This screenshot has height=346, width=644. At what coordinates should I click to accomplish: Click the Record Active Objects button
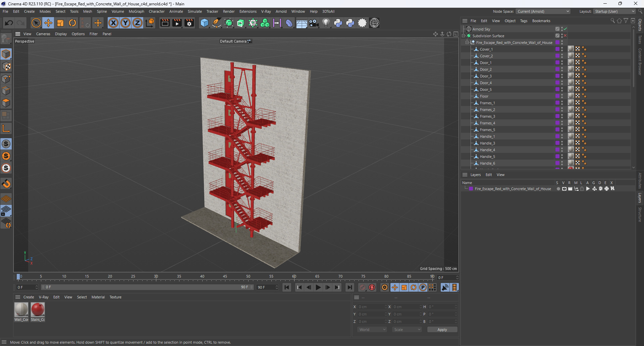tap(363, 287)
